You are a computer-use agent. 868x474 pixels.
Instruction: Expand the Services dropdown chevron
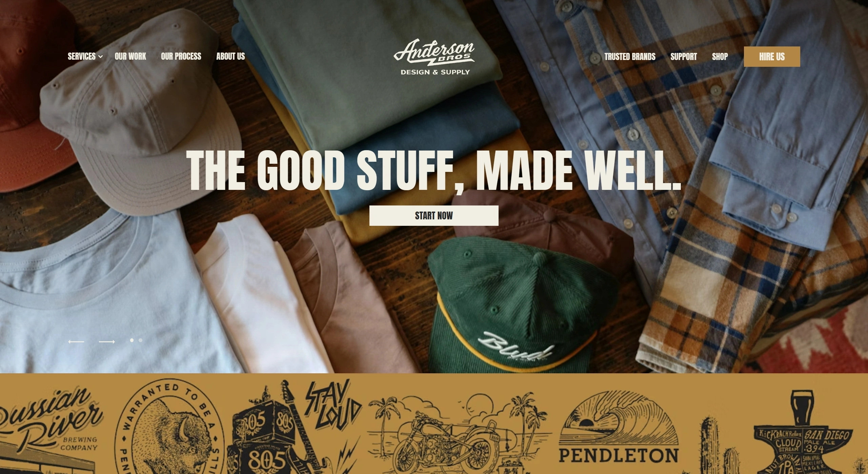click(x=100, y=57)
